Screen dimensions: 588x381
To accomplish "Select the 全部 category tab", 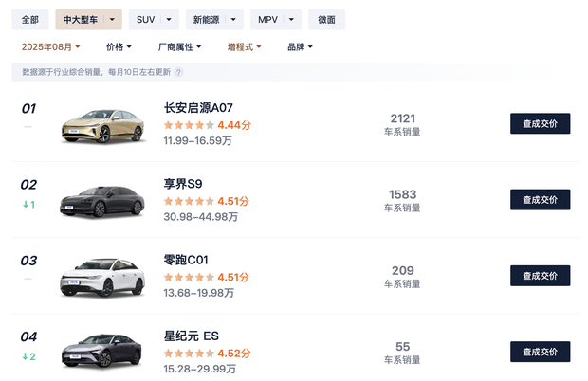I will tap(30, 20).
